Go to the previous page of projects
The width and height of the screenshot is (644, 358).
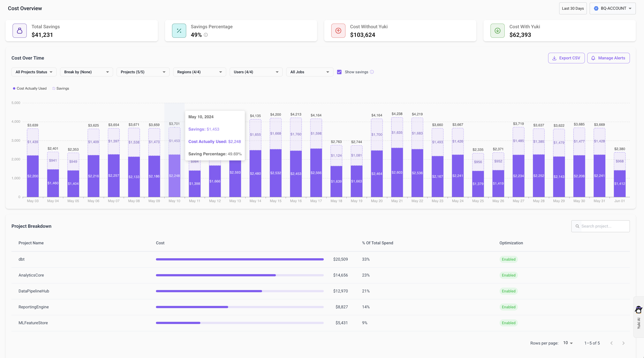[612, 343]
